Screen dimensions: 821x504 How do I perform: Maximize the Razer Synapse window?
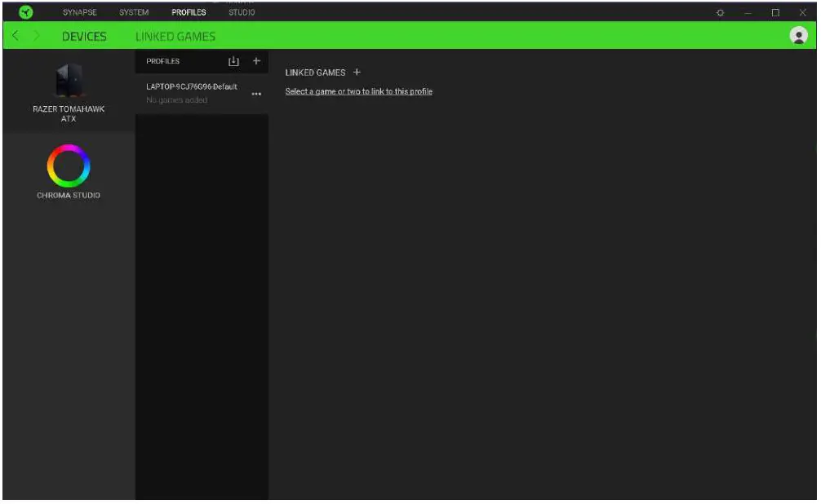click(x=775, y=12)
